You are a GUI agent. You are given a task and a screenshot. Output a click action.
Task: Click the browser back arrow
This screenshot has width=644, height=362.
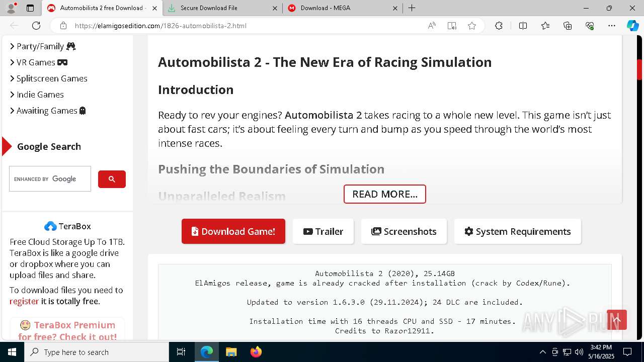coord(14,26)
